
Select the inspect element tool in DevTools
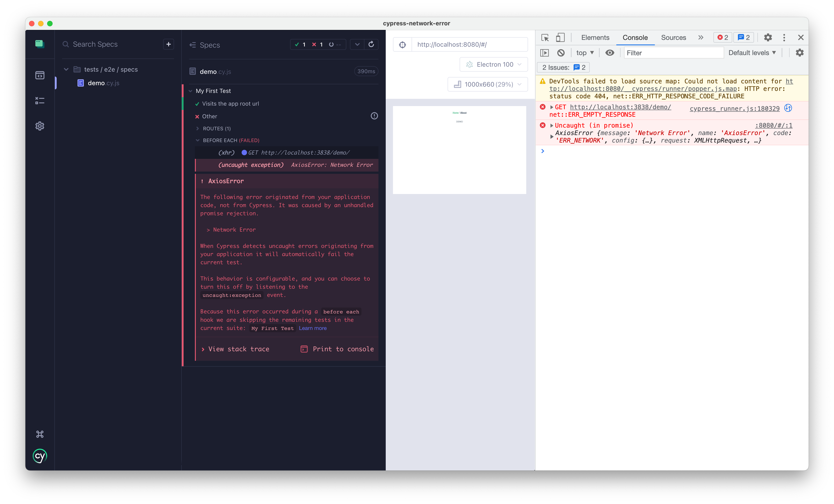point(545,38)
